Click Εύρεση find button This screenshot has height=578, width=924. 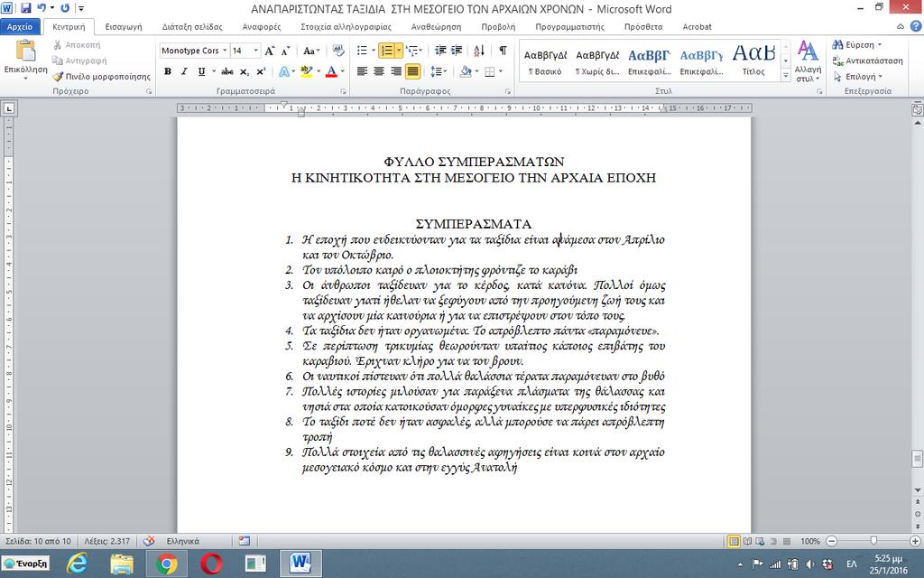[x=856, y=45]
